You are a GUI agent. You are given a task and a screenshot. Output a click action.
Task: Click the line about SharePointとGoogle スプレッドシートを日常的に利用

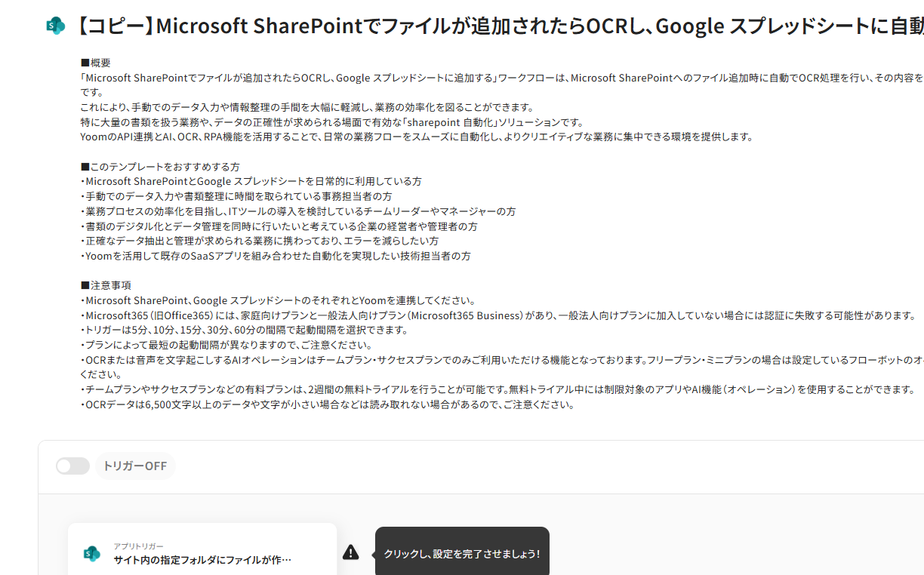tap(251, 181)
